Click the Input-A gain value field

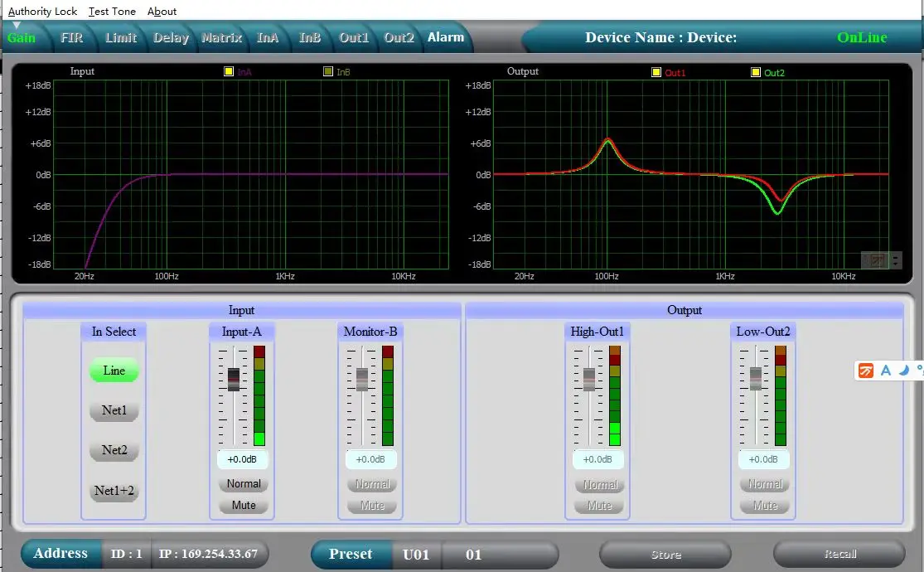(243, 459)
